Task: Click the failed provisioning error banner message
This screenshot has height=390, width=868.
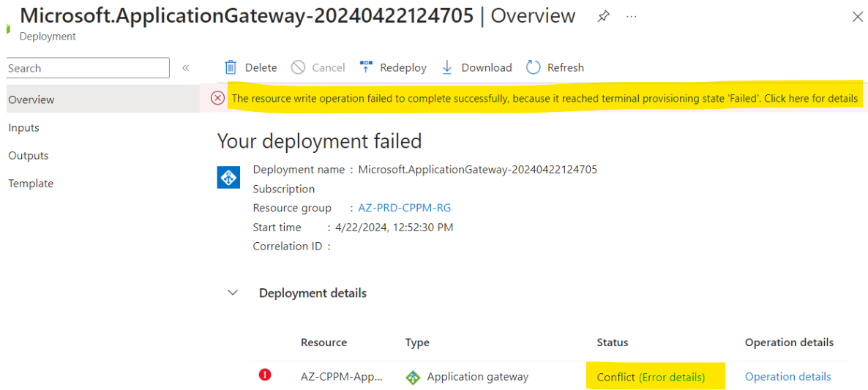Action: click(x=545, y=99)
